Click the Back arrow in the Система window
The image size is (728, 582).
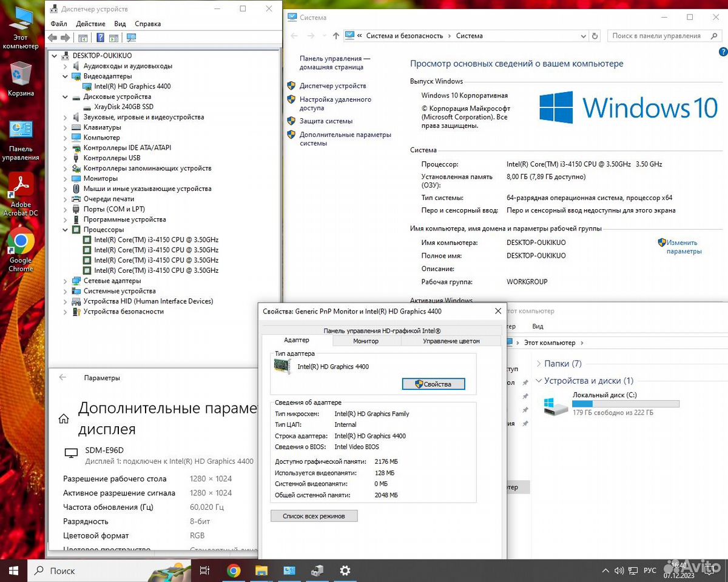(295, 36)
